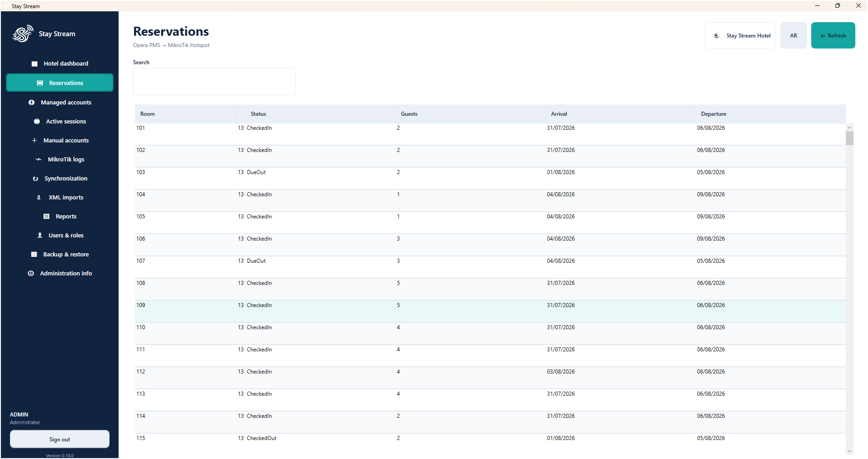The image size is (868, 459).
Task: Click the guests count 4 for room 111
Action: (x=398, y=350)
